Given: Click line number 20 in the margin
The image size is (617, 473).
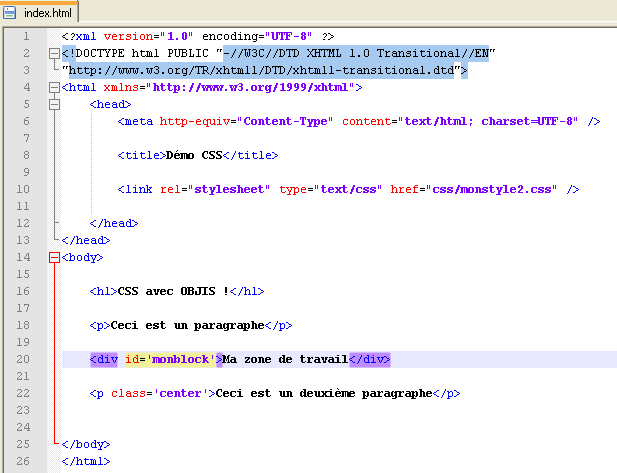Looking at the screenshot, I should point(22,359).
